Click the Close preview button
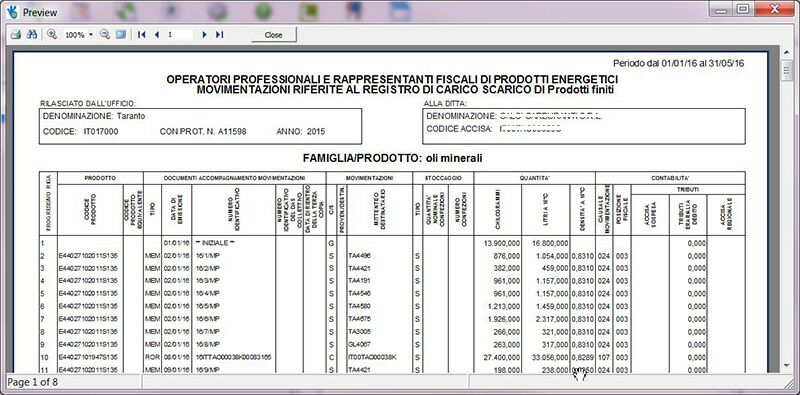The image size is (800, 395). [x=273, y=35]
